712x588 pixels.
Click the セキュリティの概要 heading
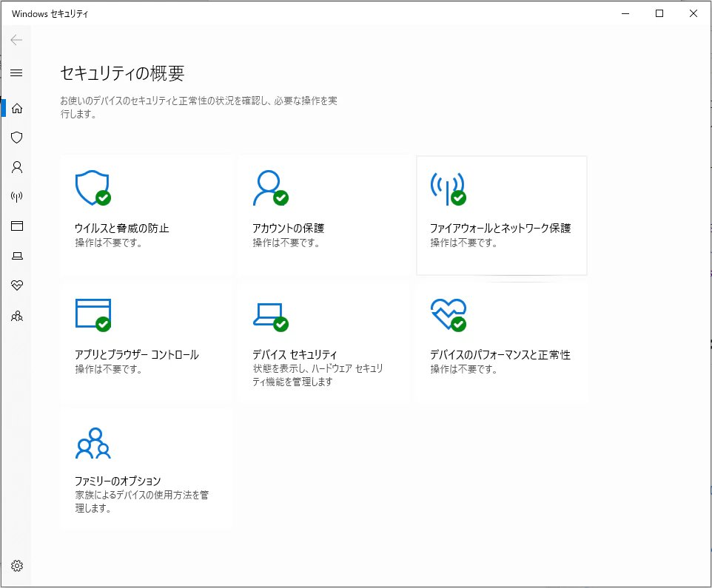123,73
